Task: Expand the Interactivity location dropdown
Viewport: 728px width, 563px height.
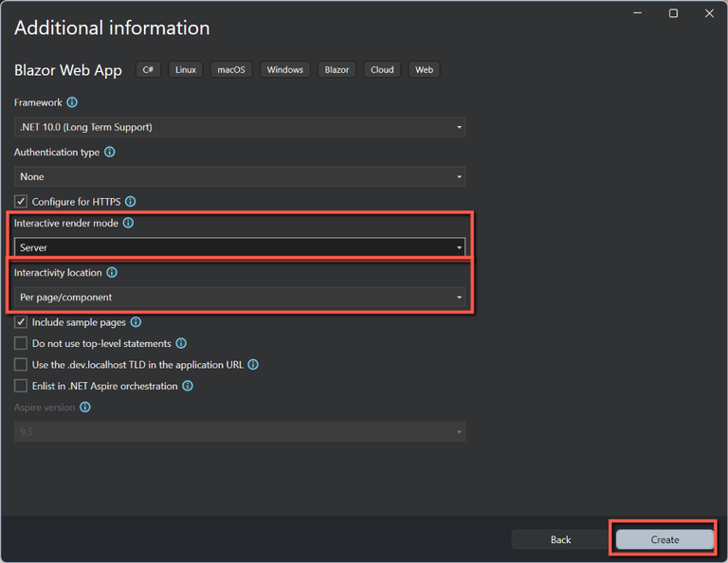Action: [x=240, y=297]
